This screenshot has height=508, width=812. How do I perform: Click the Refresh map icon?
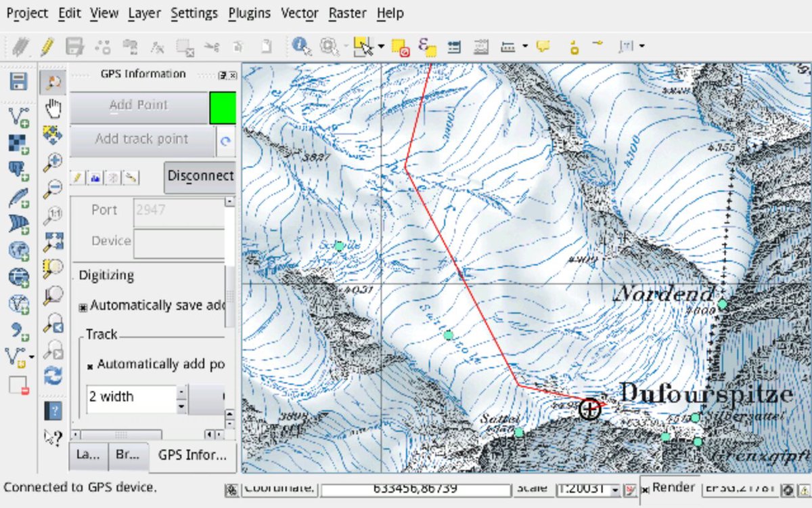click(x=53, y=375)
